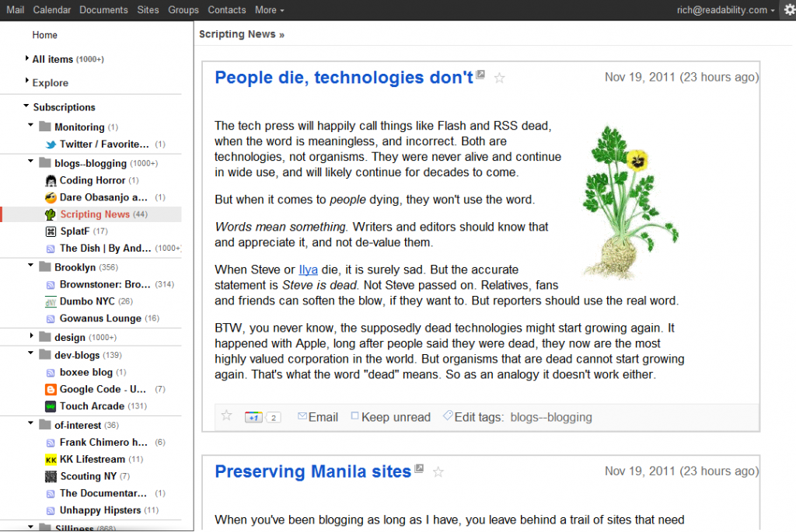The image size is (796, 532).
Task: Select the Scripting News subscription
Action: [90, 214]
